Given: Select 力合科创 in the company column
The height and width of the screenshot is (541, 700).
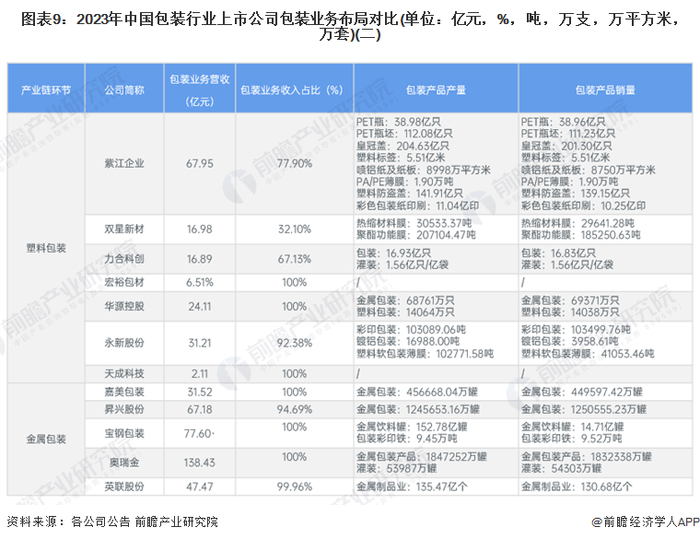Looking at the screenshot, I should (x=125, y=259).
